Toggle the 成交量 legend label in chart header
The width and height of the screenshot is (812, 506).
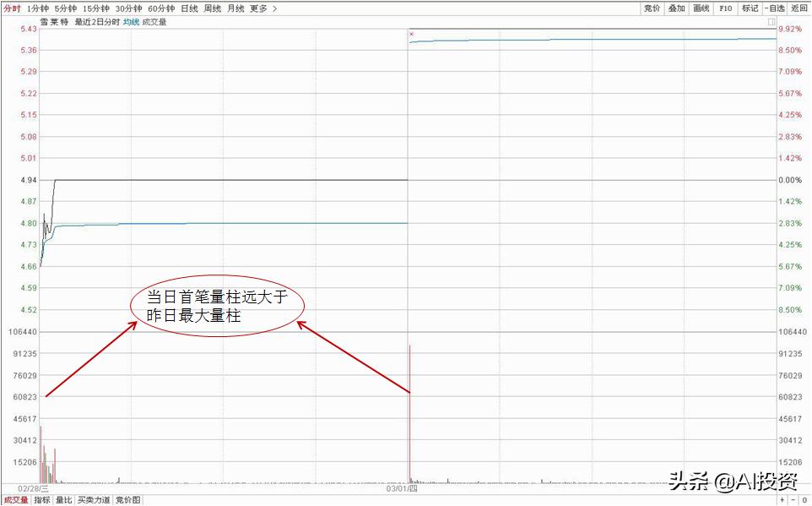154,22
